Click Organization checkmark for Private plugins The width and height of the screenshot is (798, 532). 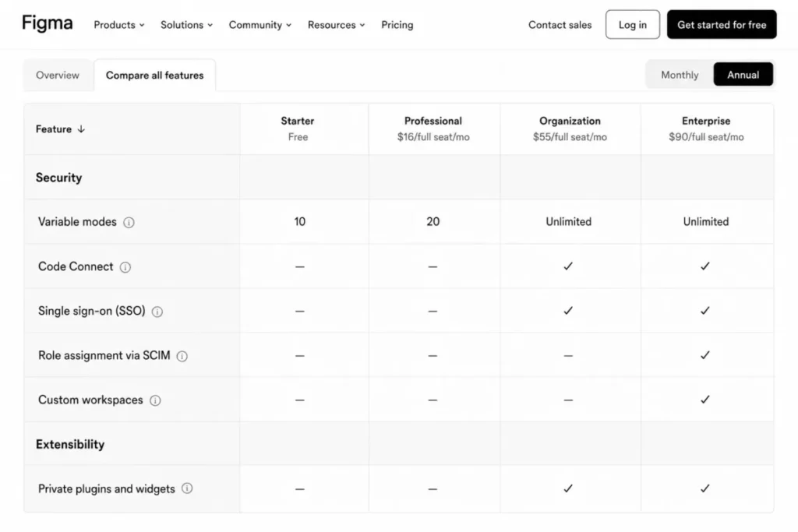[568, 488]
